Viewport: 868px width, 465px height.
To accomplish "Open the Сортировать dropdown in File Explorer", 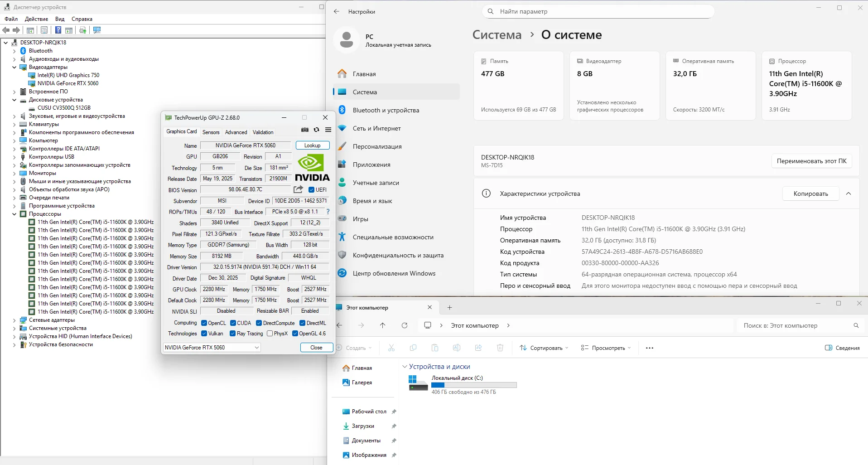I will pyautogui.click(x=544, y=348).
